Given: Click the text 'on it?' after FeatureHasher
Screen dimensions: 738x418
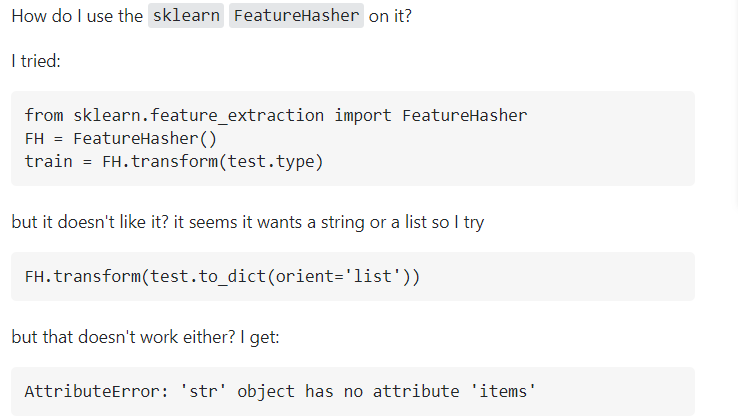Looking at the screenshot, I should coord(390,17).
